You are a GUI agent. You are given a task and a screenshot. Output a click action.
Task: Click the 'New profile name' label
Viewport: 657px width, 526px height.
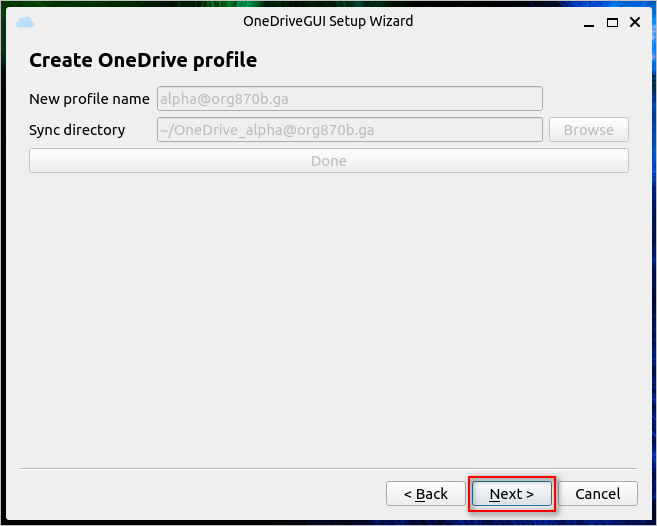click(x=89, y=99)
